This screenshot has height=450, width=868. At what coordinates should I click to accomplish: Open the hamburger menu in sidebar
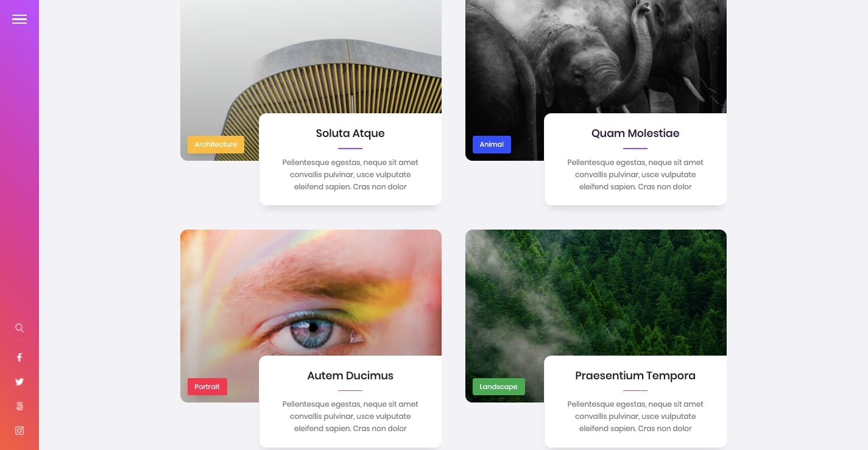[x=19, y=19]
